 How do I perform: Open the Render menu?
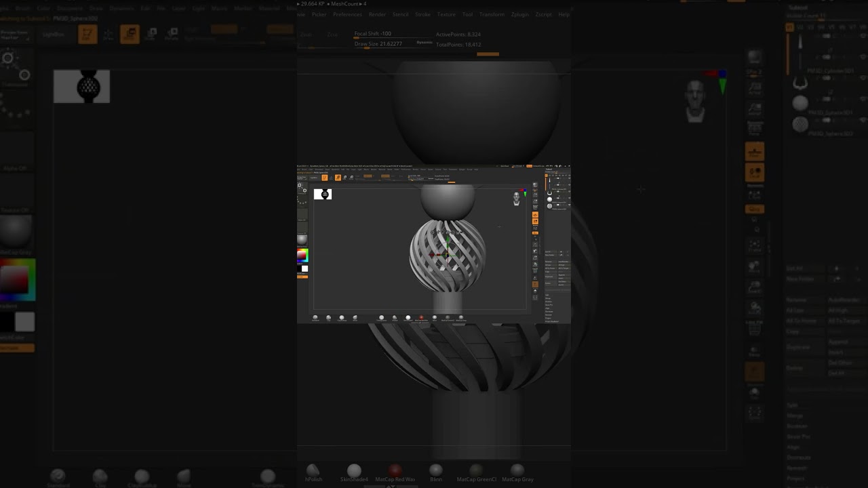point(377,14)
